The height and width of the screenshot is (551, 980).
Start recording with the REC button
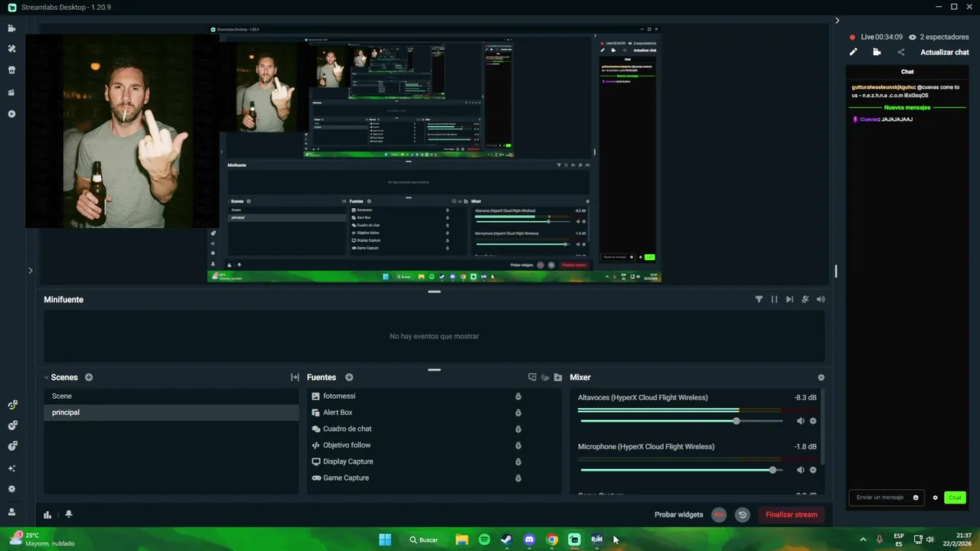click(x=719, y=514)
